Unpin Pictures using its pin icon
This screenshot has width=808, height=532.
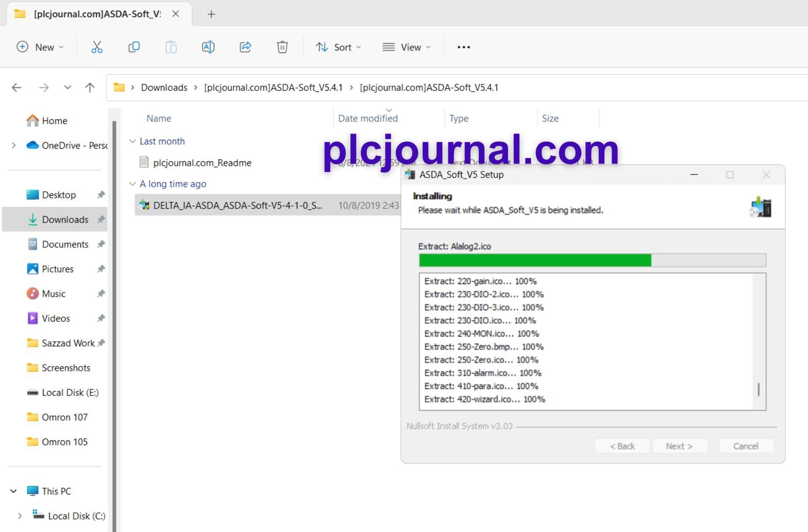pos(101,269)
